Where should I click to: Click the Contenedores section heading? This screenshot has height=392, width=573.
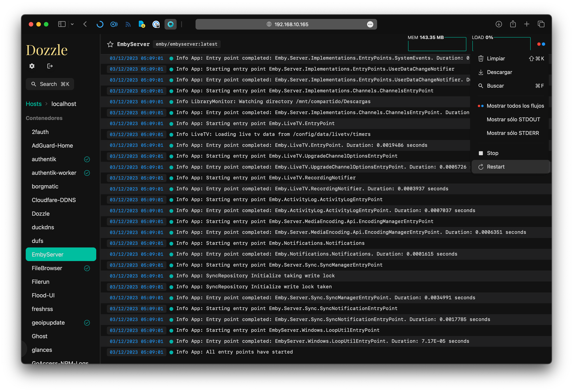(44, 118)
